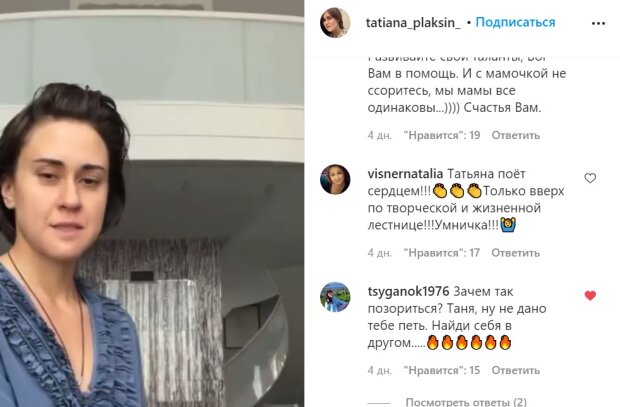
Task: View likes count "Нравится": 19
Action: pos(442,135)
